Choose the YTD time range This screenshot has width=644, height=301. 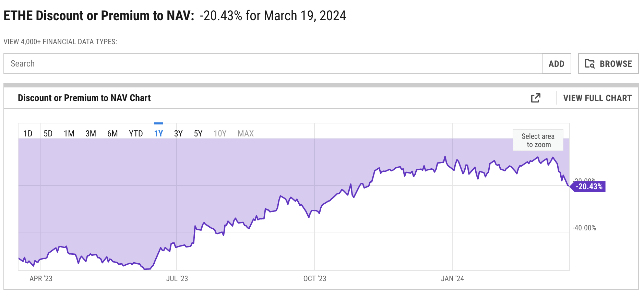(136, 133)
